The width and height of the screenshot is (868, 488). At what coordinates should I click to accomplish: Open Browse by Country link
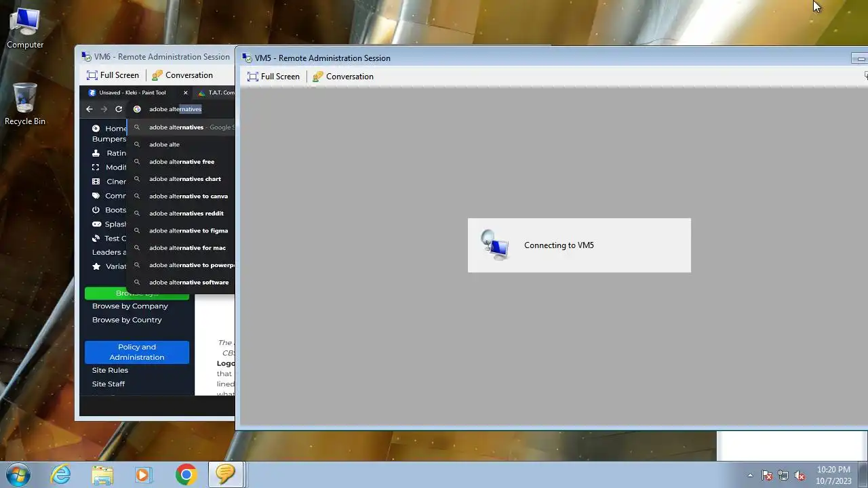coord(127,320)
